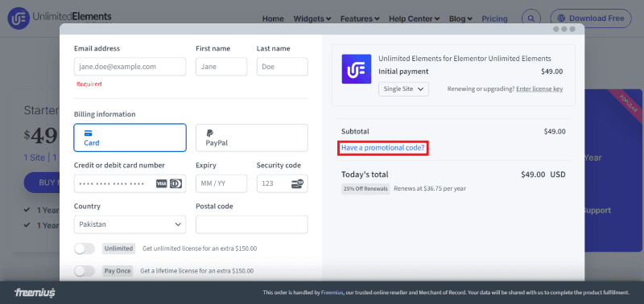Image resolution: width=644 pixels, height=304 pixels.
Task: Click the Renews at $36.75 per year text
Action: (x=430, y=189)
